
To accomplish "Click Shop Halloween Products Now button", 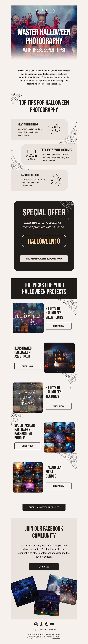I will [44, 259].
